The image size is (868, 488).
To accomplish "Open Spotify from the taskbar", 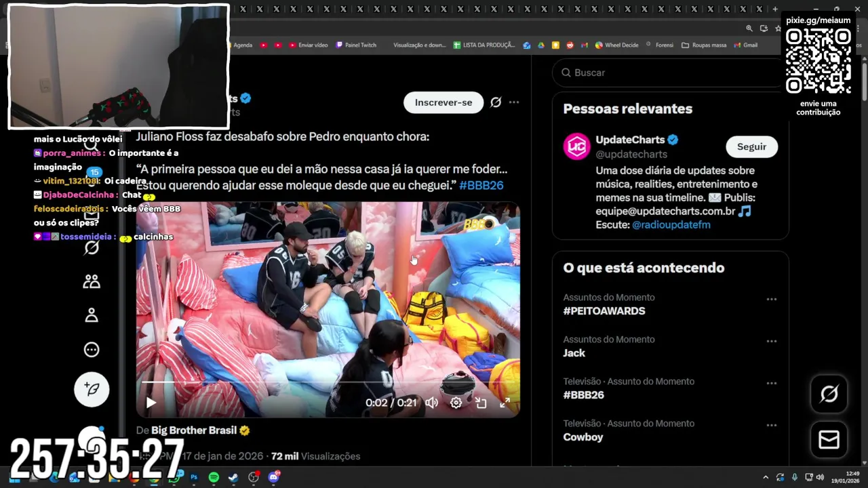I will point(214,477).
